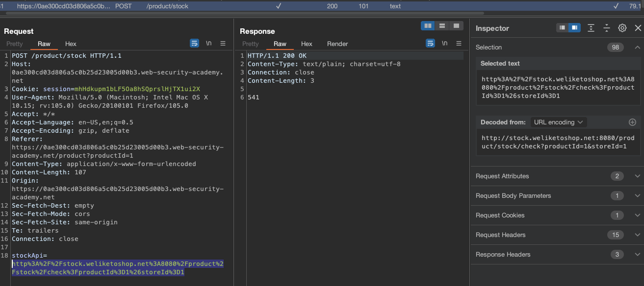Open the Render tab in Response
The image size is (644, 286).
pyautogui.click(x=337, y=44)
